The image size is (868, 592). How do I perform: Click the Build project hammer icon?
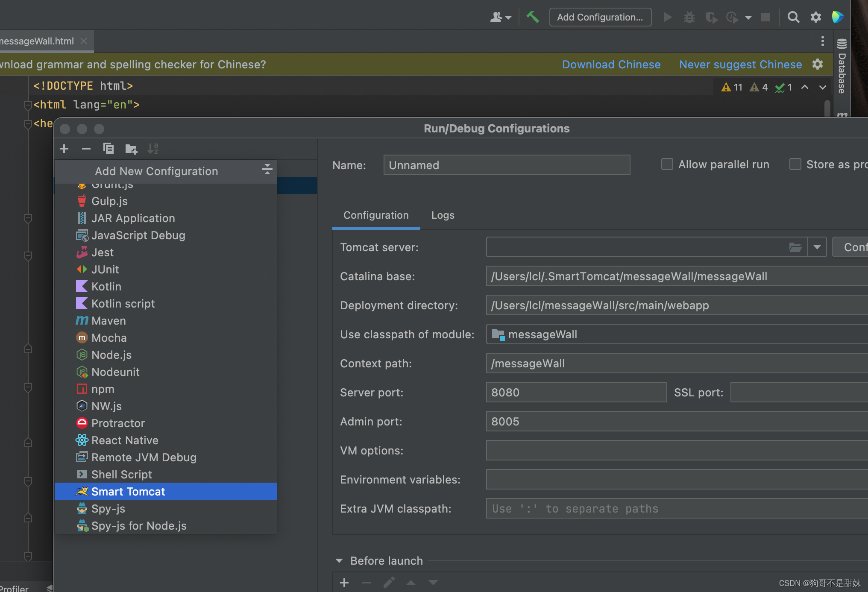click(532, 17)
